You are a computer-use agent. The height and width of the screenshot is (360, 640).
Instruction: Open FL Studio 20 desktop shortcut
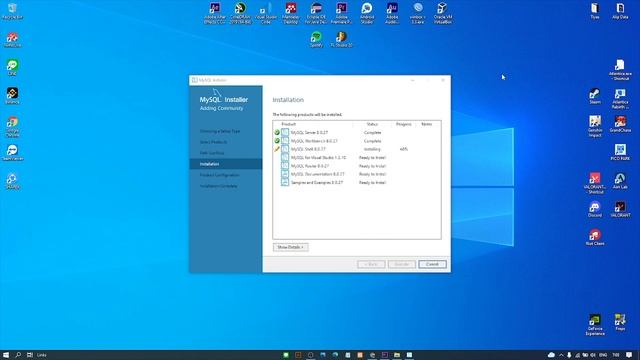click(x=341, y=40)
